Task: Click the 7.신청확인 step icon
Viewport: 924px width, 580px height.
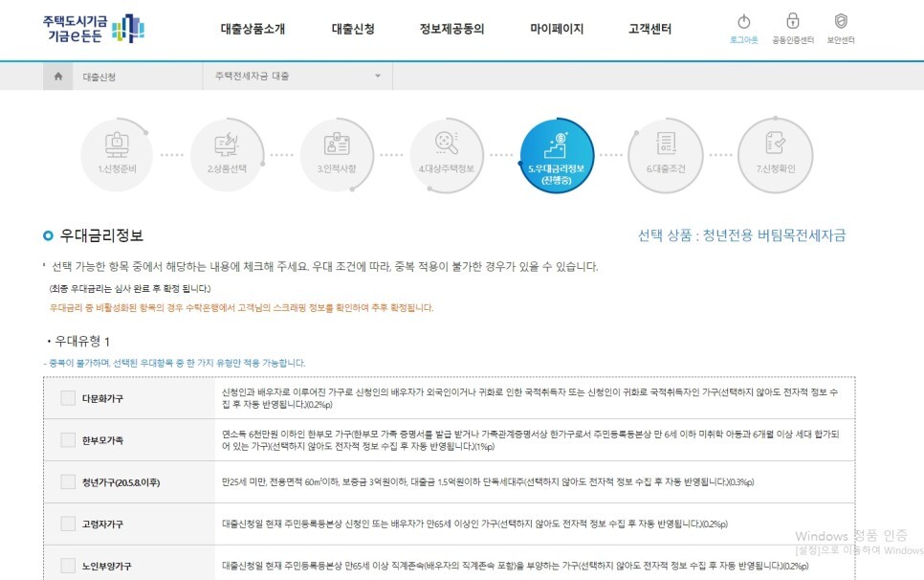Action: [776, 148]
